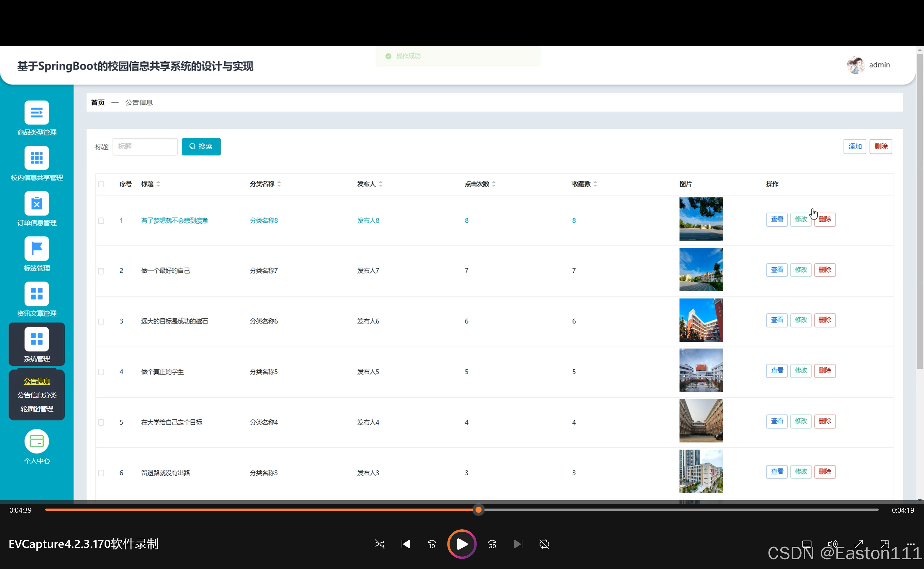The height and width of the screenshot is (569, 924).
Task: Open the 校内信息共享管理 grid icon
Action: coord(36,158)
